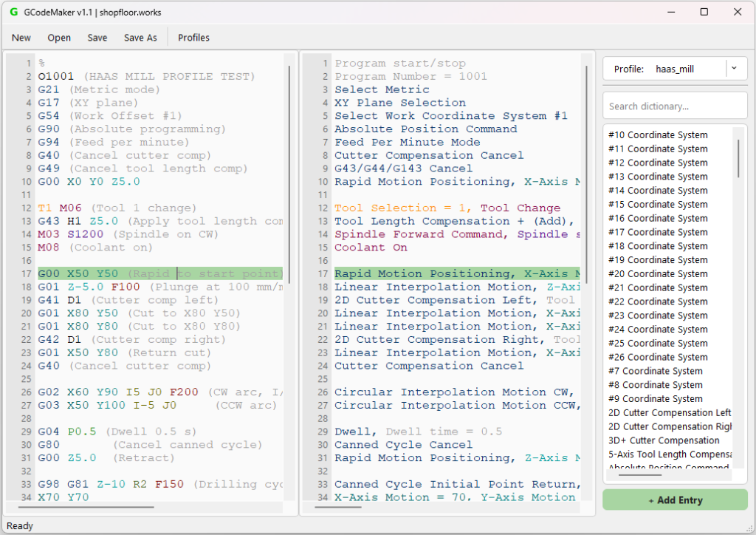
Task: Select #11 Coordinate System entry
Action: coord(658,149)
